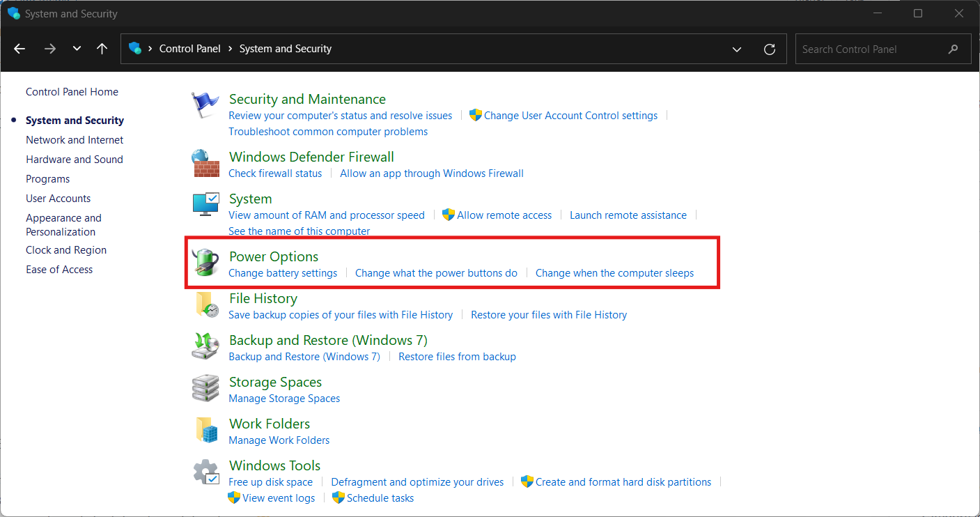
Task: Expand chevron between Control Panel and System and Security
Action: pos(230,49)
